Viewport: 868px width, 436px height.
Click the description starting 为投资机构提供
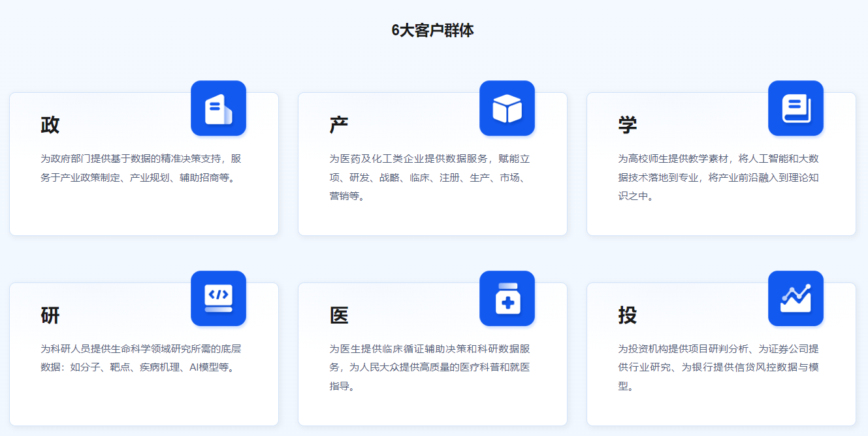[718, 367]
